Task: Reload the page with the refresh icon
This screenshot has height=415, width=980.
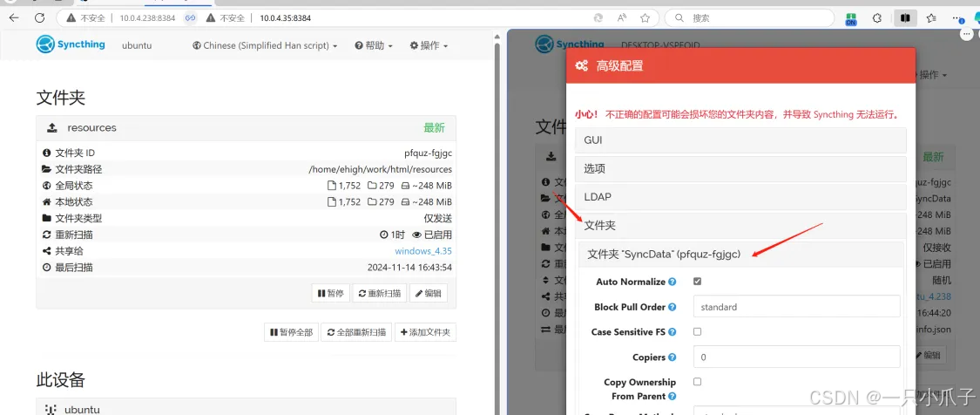Action: pyautogui.click(x=39, y=18)
